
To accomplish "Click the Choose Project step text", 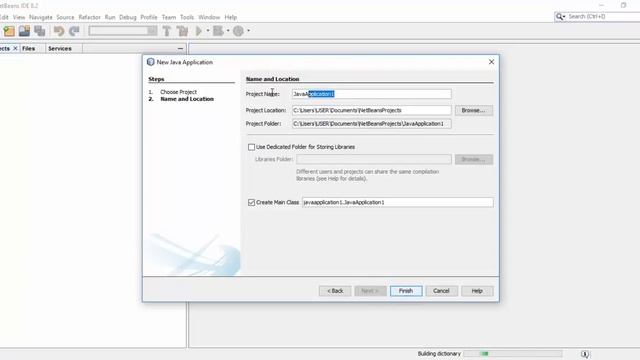I will point(178,92).
